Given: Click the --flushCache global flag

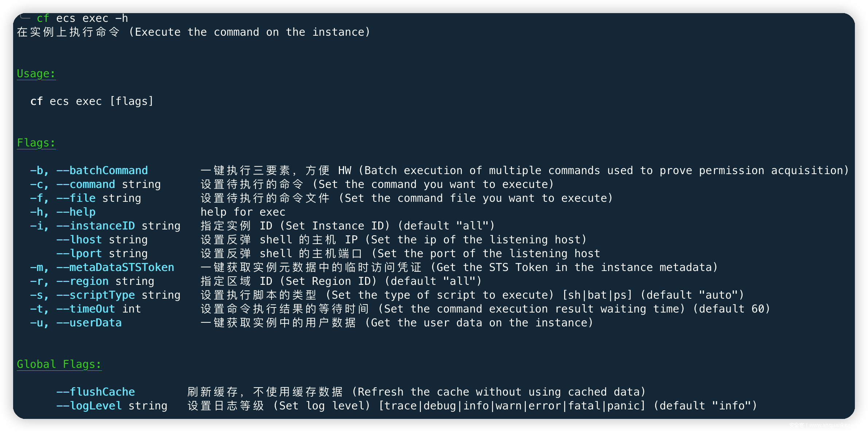Looking at the screenshot, I should point(95,392).
